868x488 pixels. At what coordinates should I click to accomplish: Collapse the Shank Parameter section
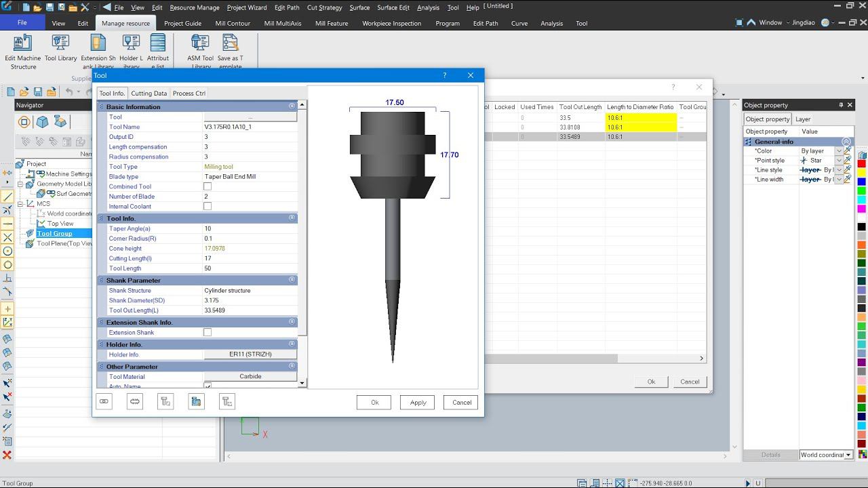(292, 280)
